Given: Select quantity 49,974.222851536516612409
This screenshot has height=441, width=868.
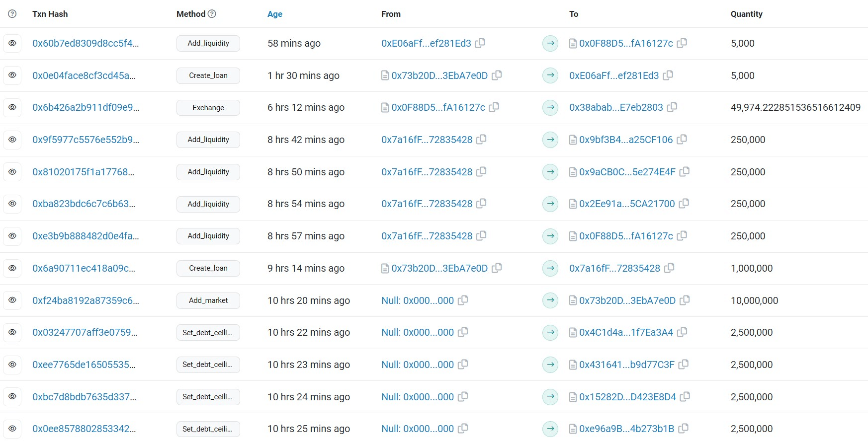Looking at the screenshot, I should pos(795,107).
